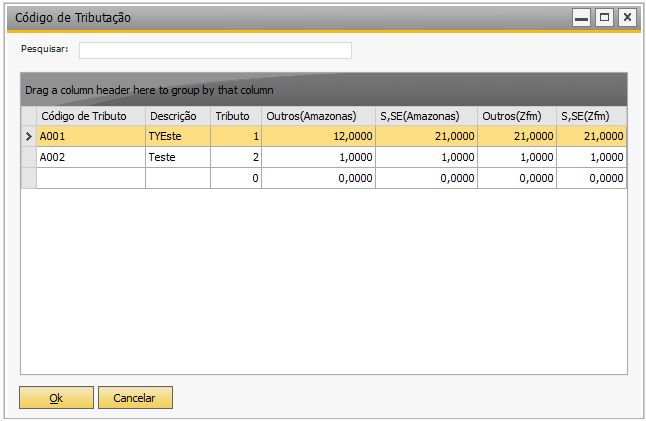Click new-row S,SE(Zfm) 0,0000 cell

click(592, 178)
